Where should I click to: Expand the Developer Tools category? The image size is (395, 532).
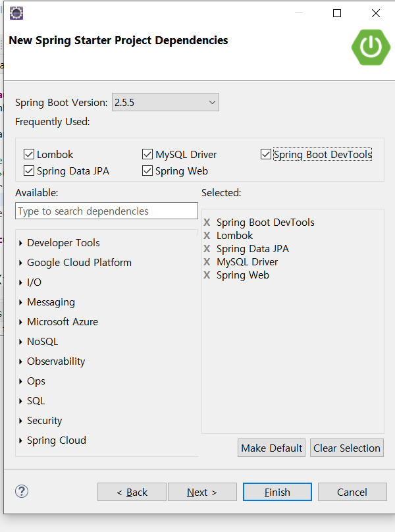(20, 243)
